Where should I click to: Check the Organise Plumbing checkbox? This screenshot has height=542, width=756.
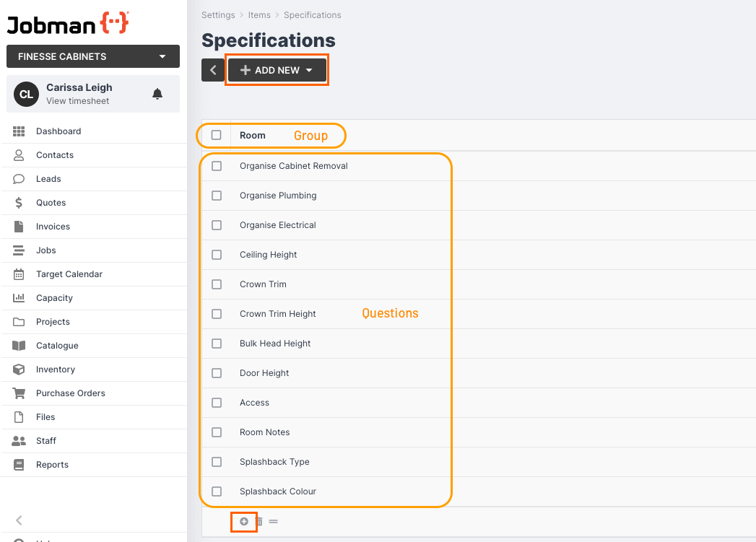pyautogui.click(x=217, y=196)
